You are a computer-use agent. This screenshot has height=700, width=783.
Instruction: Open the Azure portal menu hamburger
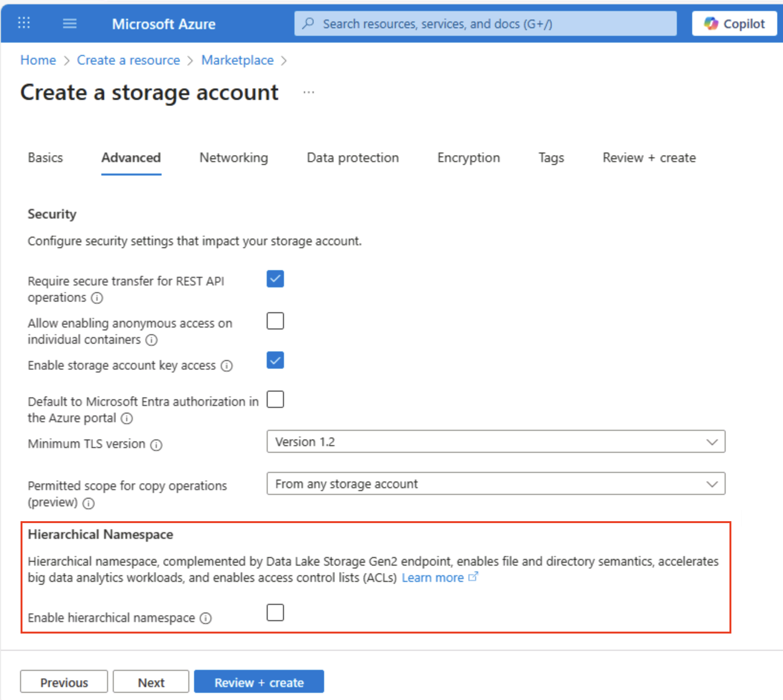click(x=69, y=23)
